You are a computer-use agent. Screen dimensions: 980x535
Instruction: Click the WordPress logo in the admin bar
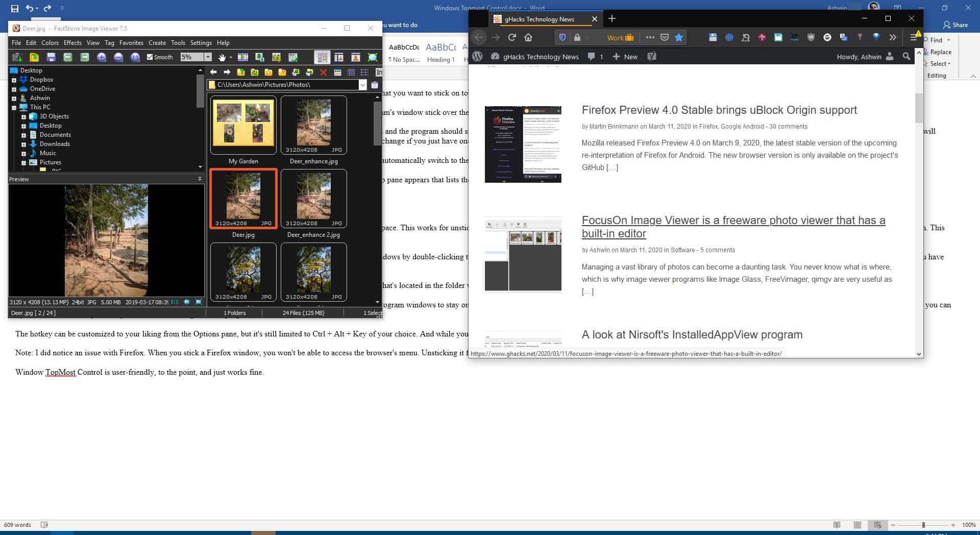point(477,56)
